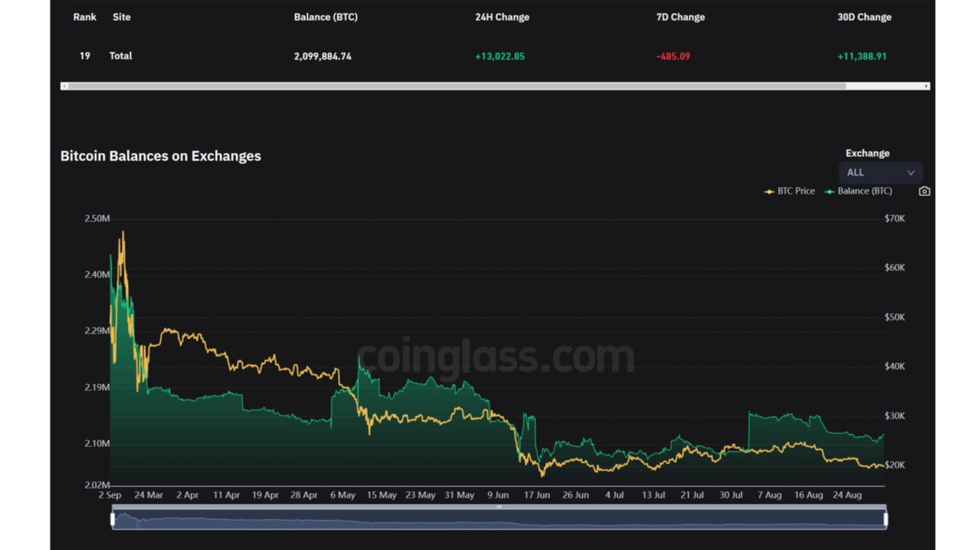Click the right arrow of the table scrollbar

tap(925, 86)
